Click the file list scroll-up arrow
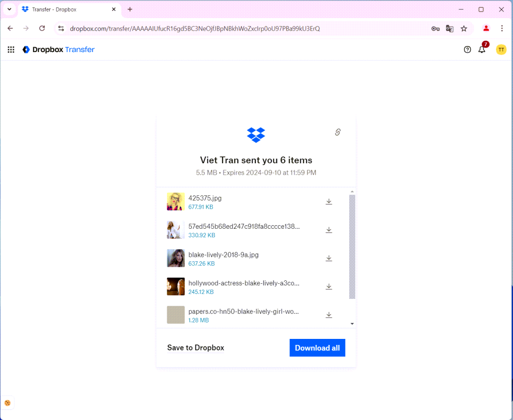Image resolution: width=513 pixels, height=420 pixels. click(352, 192)
